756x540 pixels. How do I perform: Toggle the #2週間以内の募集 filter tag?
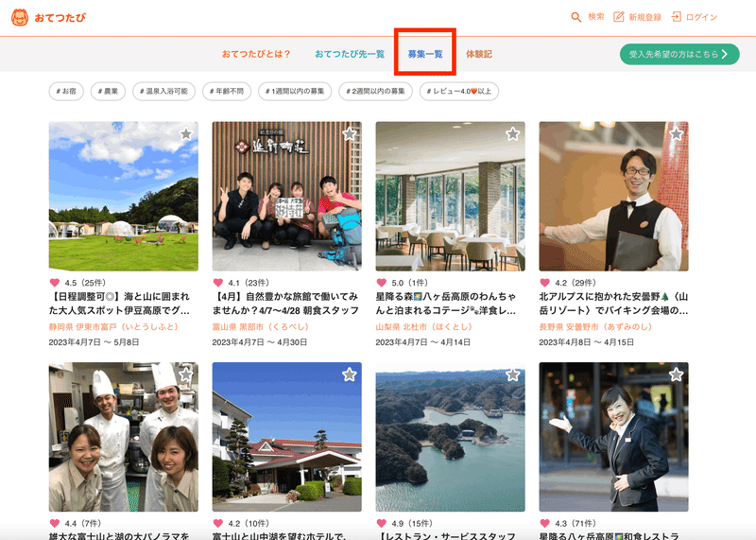tap(375, 91)
